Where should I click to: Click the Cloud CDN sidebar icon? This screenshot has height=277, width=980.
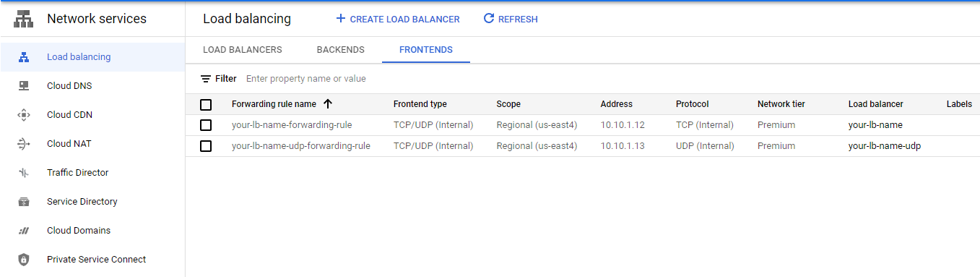click(x=24, y=115)
